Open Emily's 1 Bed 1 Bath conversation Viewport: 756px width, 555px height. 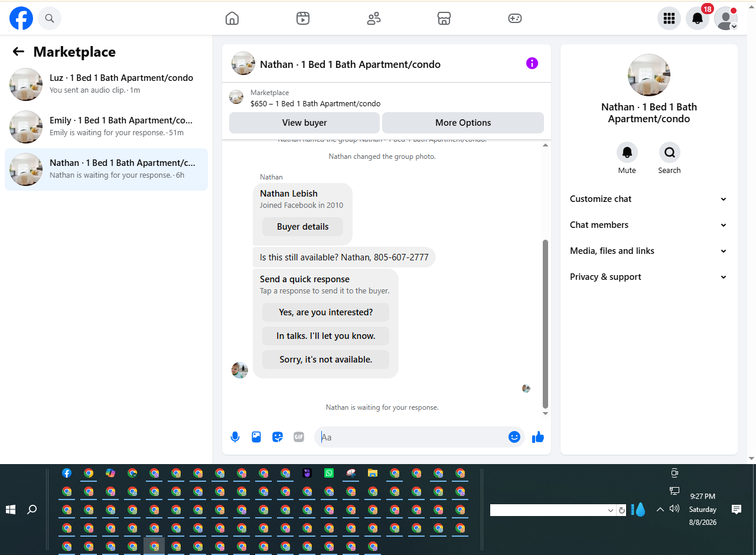coord(106,127)
